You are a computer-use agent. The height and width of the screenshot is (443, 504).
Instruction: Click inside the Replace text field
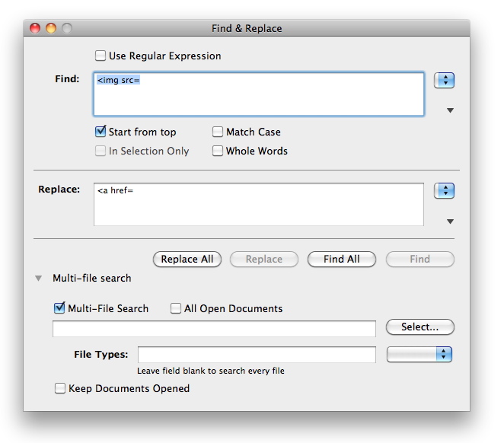coord(259,204)
